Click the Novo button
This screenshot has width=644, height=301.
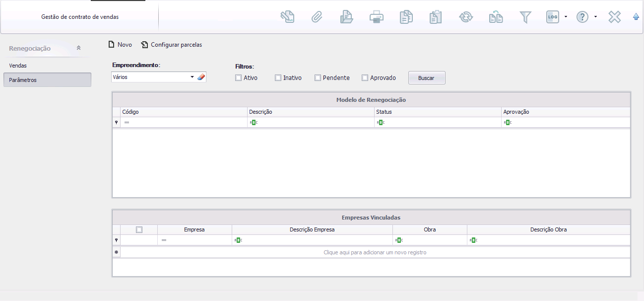pyautogui.click(x=120, y=45)
